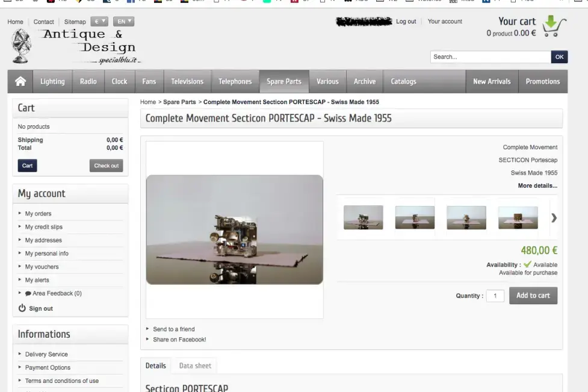Click the green shopping cart icon

(554, 28)
